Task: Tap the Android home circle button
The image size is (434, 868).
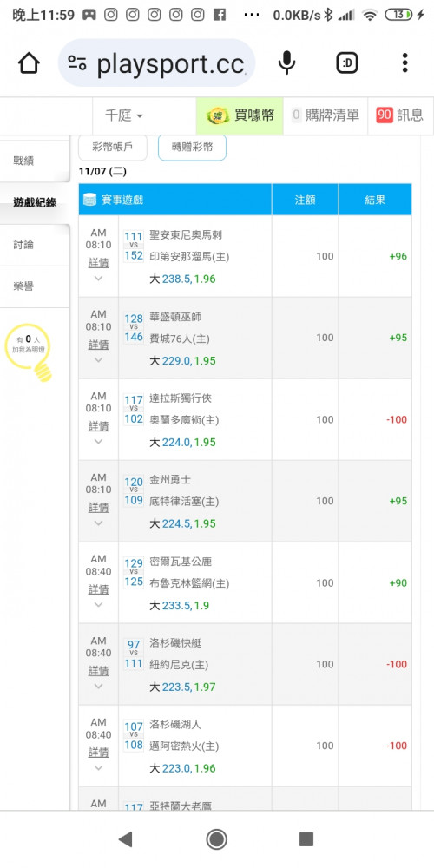Action: pos(216,839)
